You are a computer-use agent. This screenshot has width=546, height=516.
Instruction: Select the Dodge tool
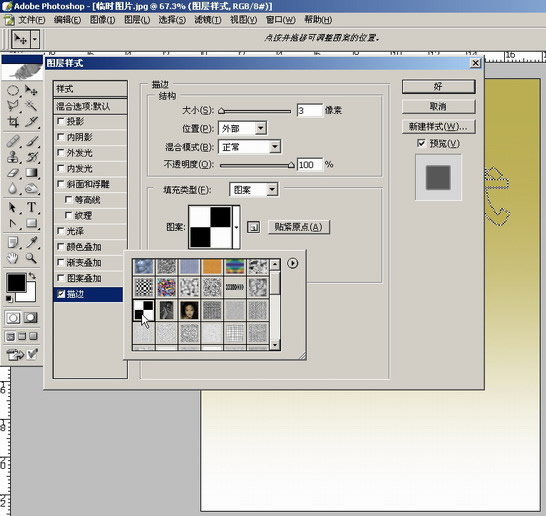click(31, 188)
